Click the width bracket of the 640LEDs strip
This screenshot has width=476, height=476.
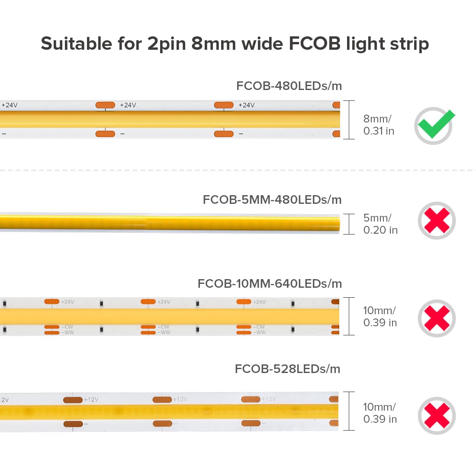349,316
